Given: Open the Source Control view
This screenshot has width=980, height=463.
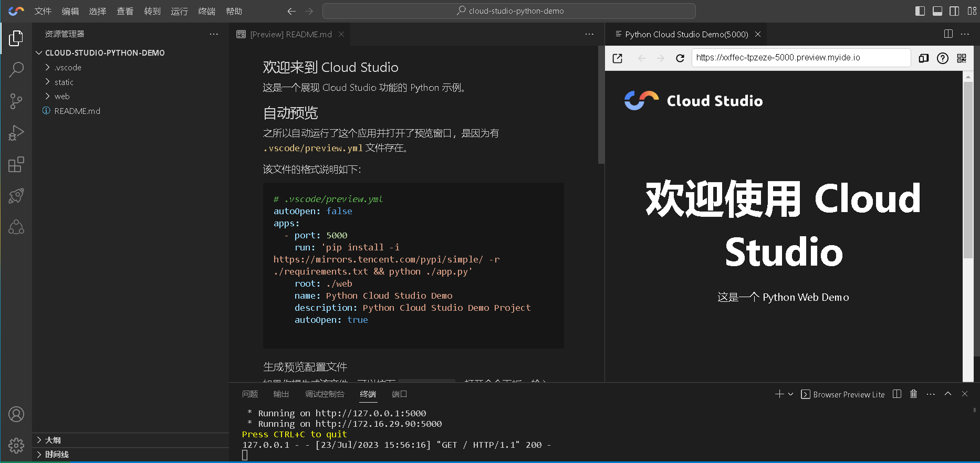Looking at the screenshot, I should (x=16, y=101).
